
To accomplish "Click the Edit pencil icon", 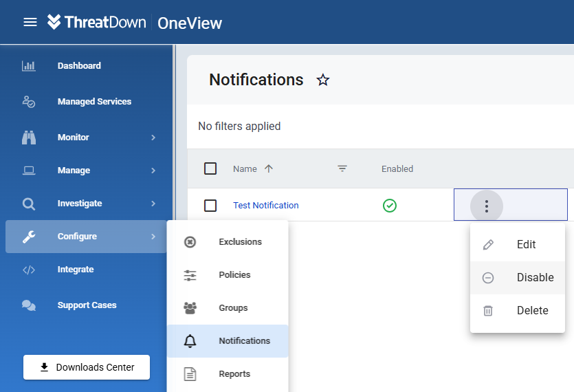I will [x=488, y=245].
